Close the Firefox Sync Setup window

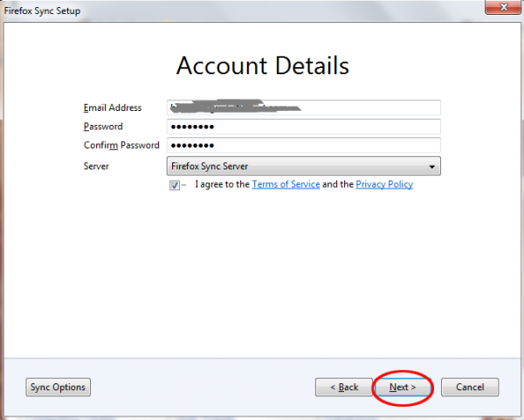pos(503,7)
